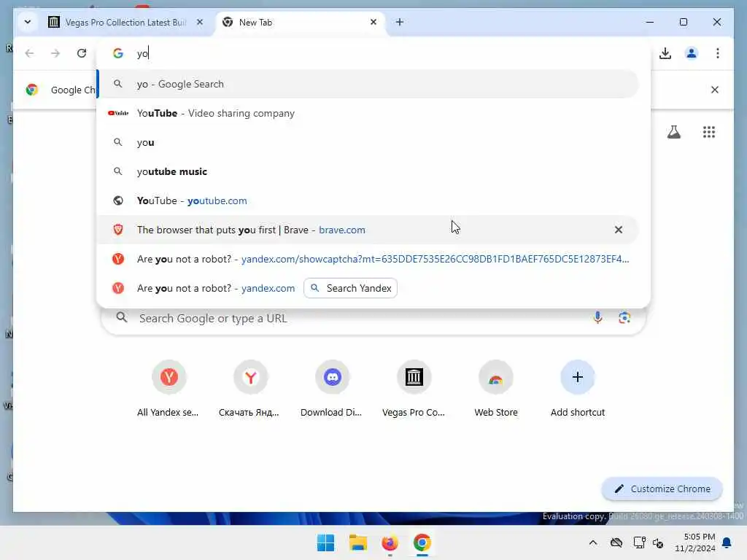Show hidden tray icons chevron
Image resolution: width=747 pixels, height=560 pixels.
coord(592,542)
